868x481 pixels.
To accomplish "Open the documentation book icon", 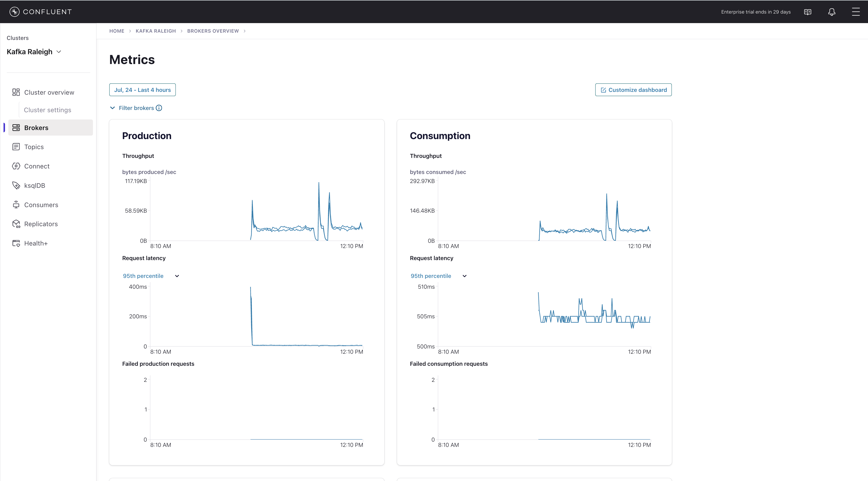I will (x=807, y=12).
